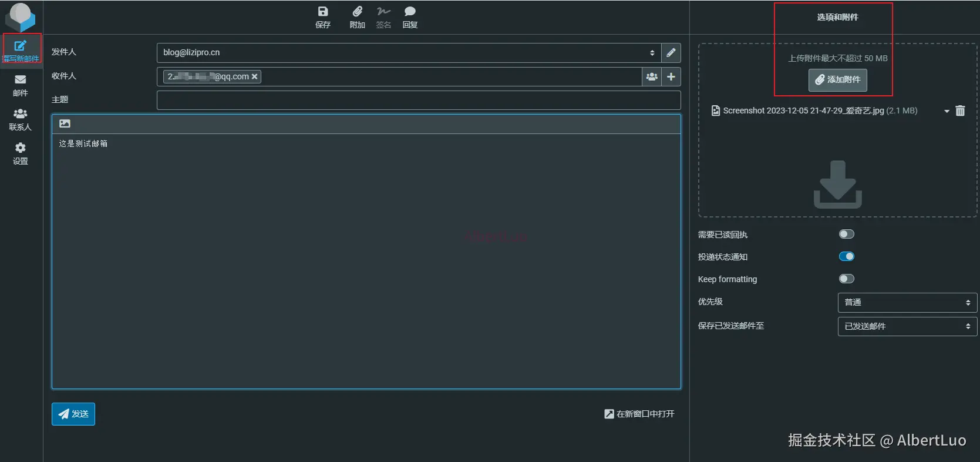The width and height of the screenshot is (980, 462).
Task: Click the 主题 subject input field
Action: tap(419, 100)
